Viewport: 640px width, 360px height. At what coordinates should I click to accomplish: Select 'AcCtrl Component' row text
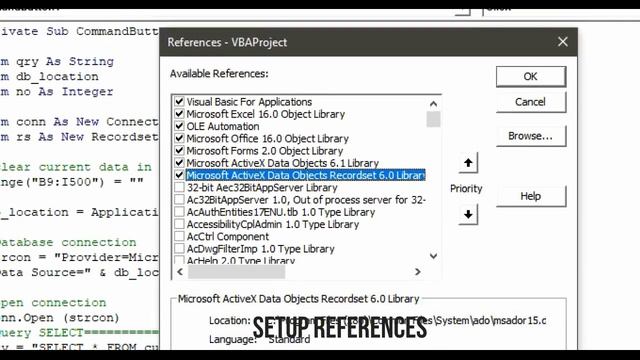pyautogui.click(x=228, y=236)
